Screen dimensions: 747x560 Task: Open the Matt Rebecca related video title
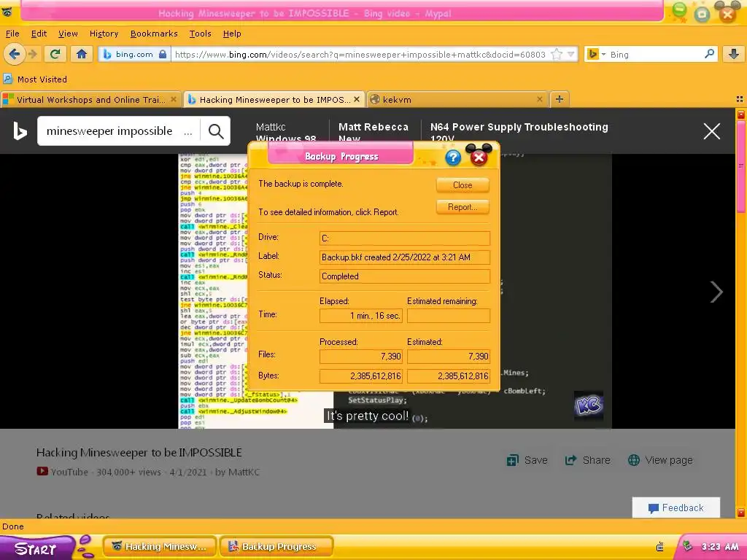click(x=373, y=133)
